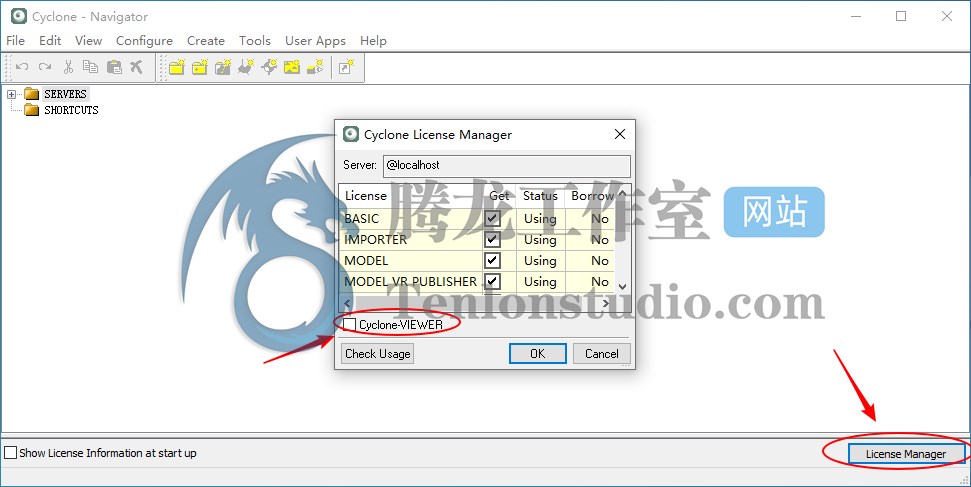This screenshot has height=487, width=971.
Task: Uncheck the Get box for MODEL license
Action: tap(492, 260)
